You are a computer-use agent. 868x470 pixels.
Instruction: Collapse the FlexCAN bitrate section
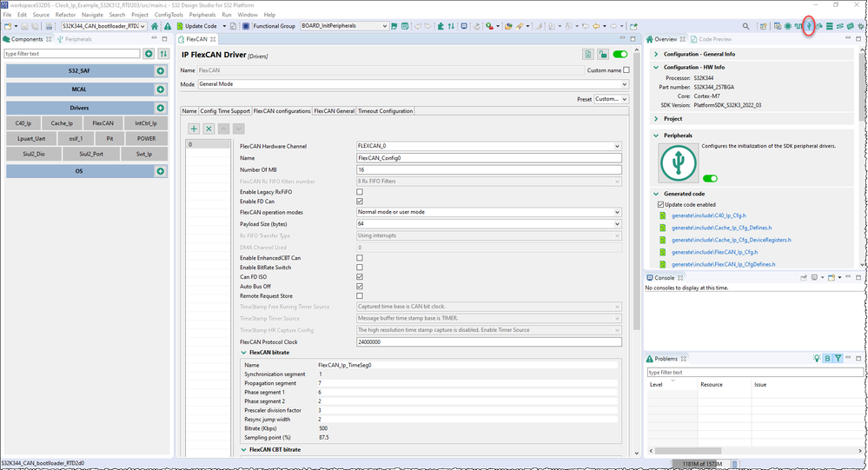click(243, 353)
